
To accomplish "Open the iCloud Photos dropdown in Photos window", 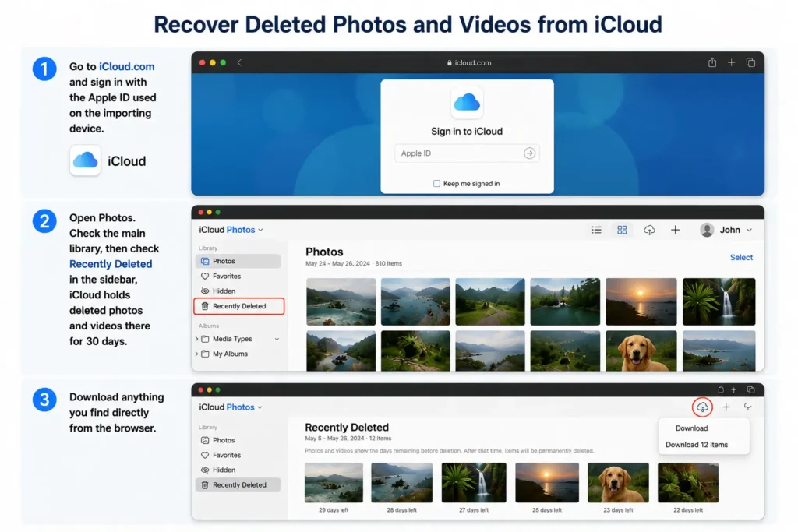I will point(231,230).
